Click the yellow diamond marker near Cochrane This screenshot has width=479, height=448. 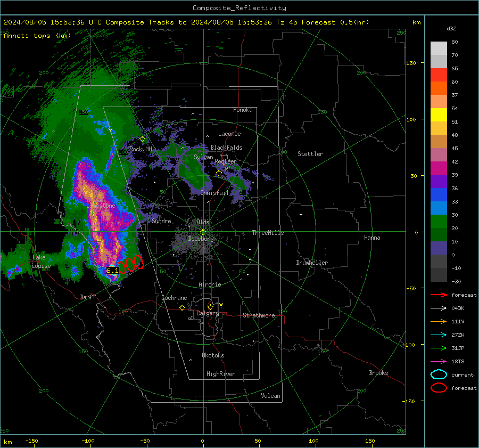(x=182, y=308)
